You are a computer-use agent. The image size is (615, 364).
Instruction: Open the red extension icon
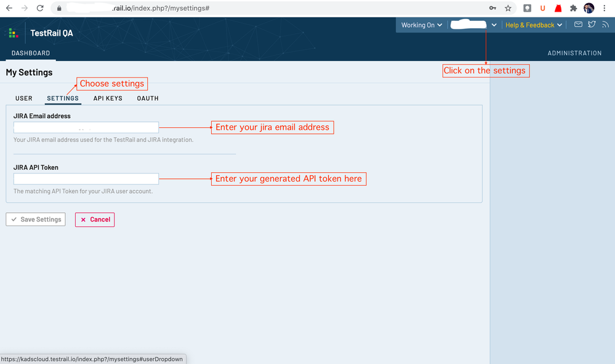(558, 8)
